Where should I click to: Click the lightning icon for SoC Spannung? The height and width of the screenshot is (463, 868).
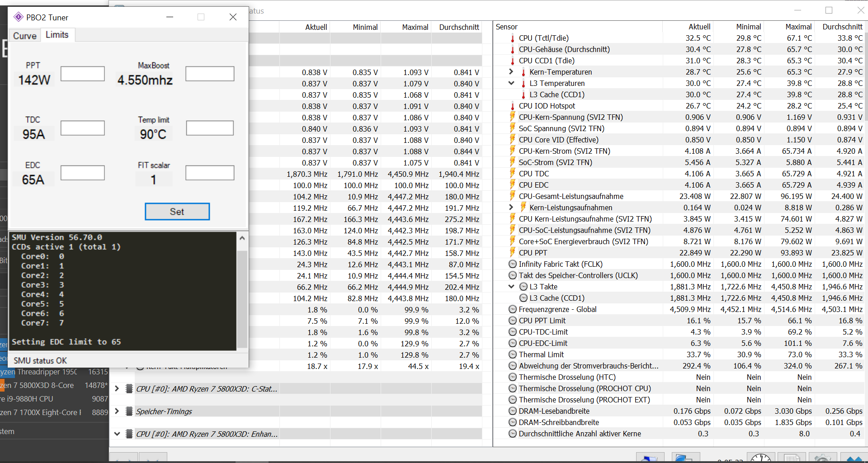point(512,128)
